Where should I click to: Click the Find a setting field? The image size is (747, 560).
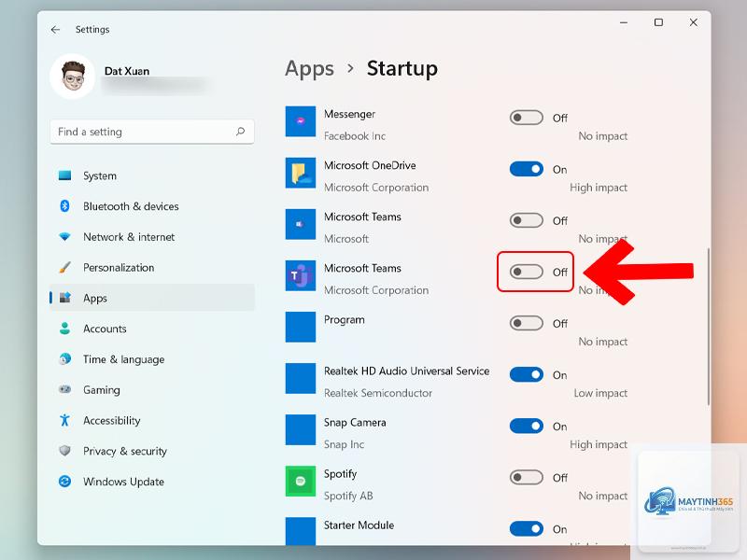point(152,132)
